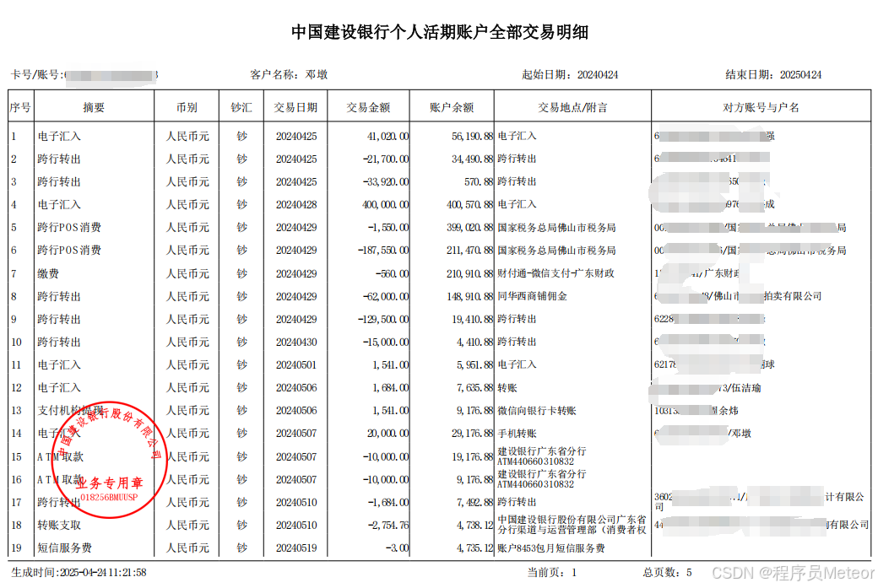Select 财付通-微信支付-广东财政 remark
Image resolution: width=878 pixels, height=588 pixels.
point(556,273)
